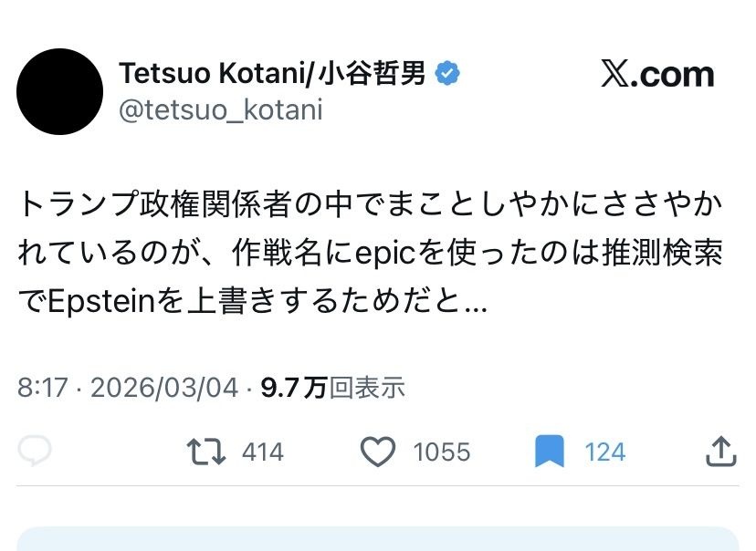Open the Tetsuo Kotani/小谷哲男 display name
Screen dimensions: 756x551
click(x=272, y=75)
